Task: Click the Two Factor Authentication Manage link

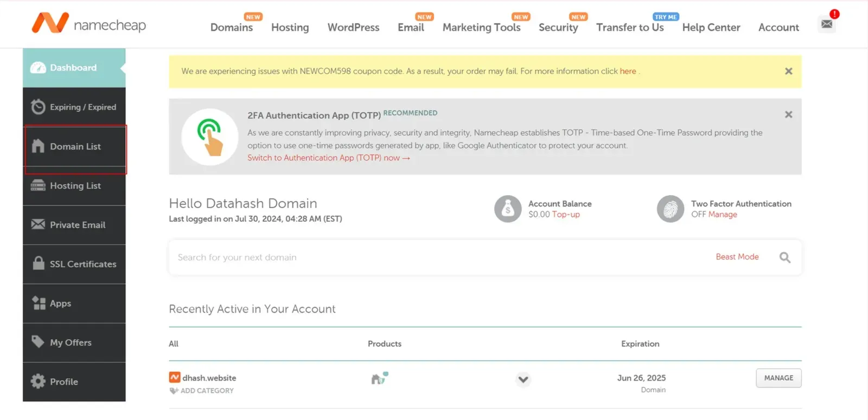Action: 723,215
